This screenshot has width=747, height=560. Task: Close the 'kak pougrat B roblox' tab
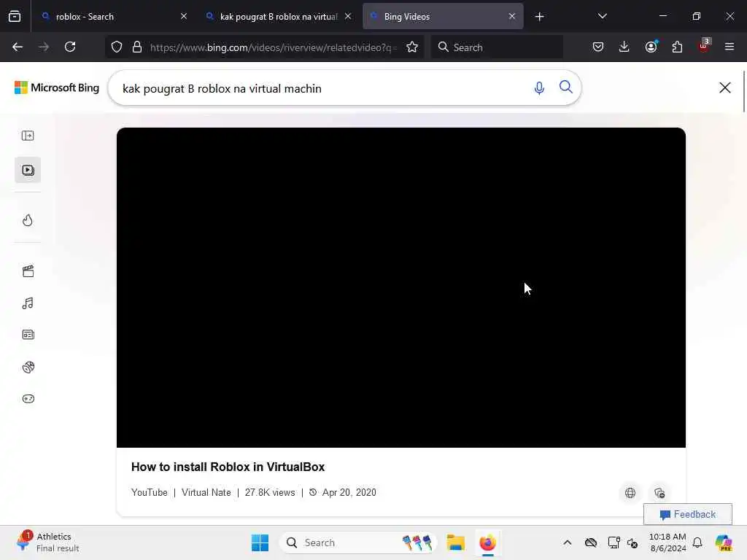(348, 17)
